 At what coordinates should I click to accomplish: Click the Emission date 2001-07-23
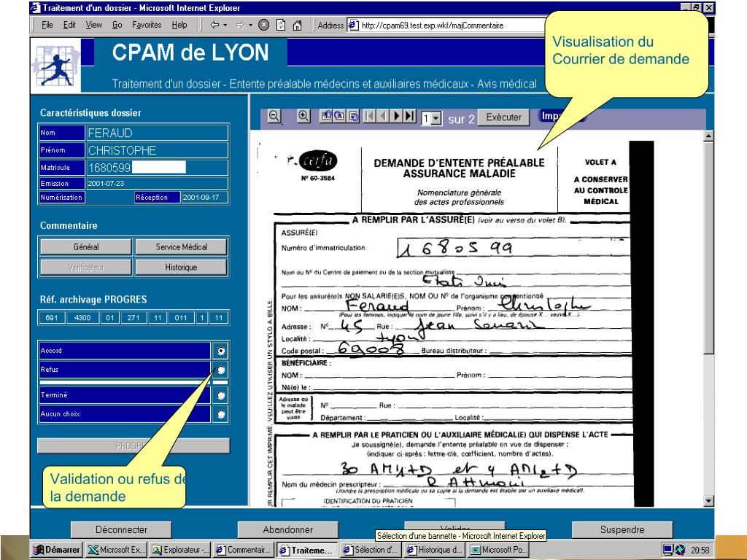point(158,183)
